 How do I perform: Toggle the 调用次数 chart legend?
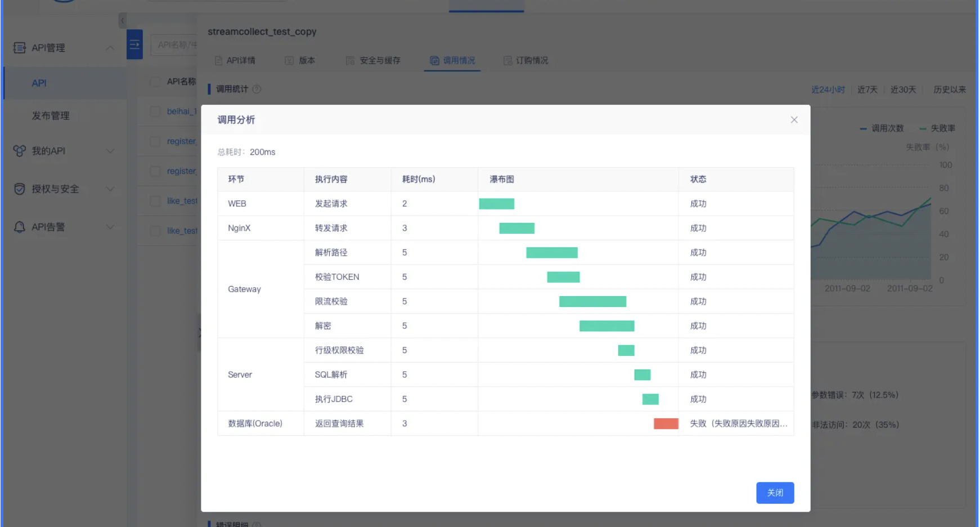(882, 128)
